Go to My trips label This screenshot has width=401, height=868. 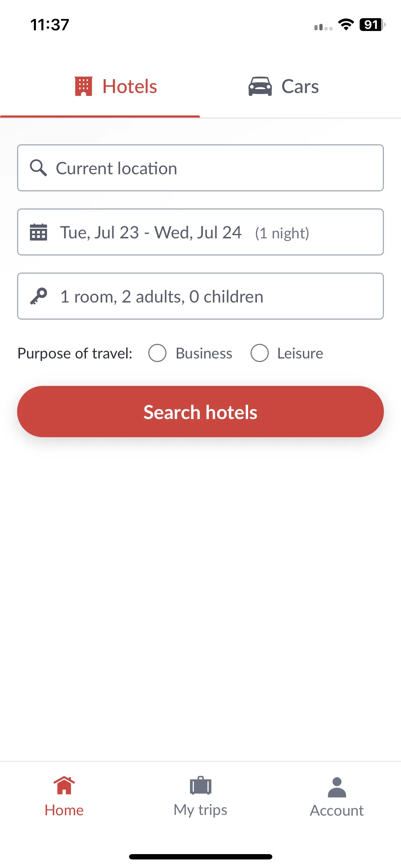tap(200, 810)
